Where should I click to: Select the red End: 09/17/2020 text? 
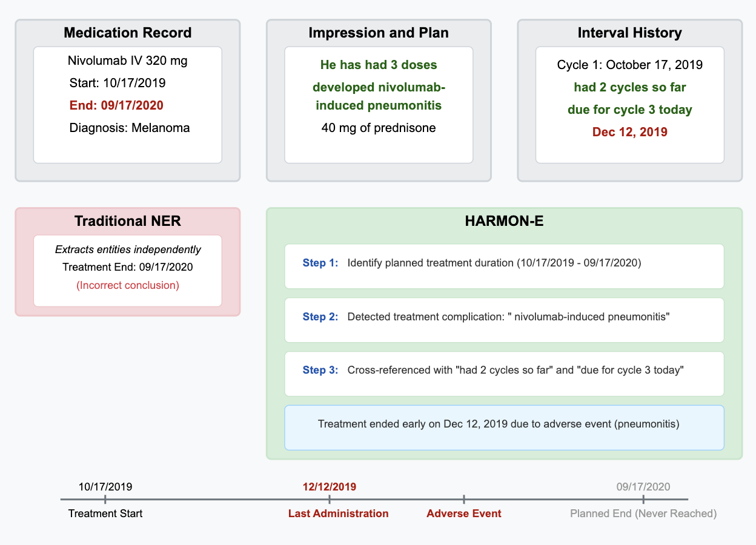[116, 105]
